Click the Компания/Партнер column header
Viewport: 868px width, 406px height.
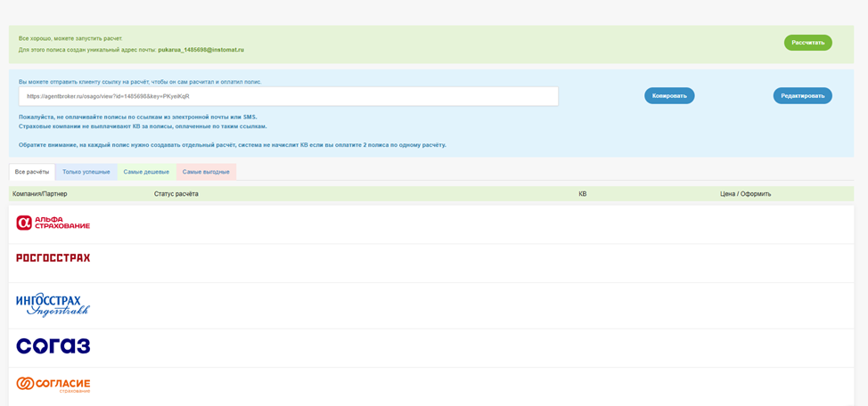pos(40,194)
